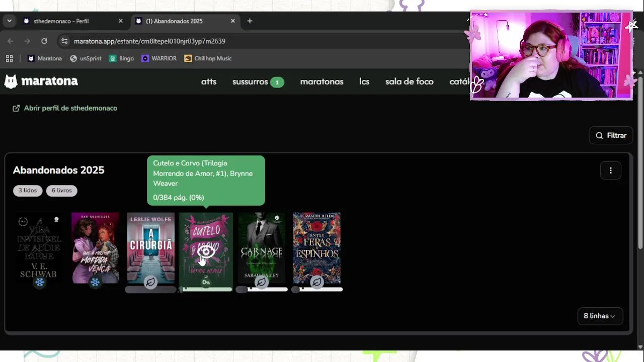Screen dimensions: 644x362
Task: Open the sussurros menu item
Action: [x=250, y=81]
